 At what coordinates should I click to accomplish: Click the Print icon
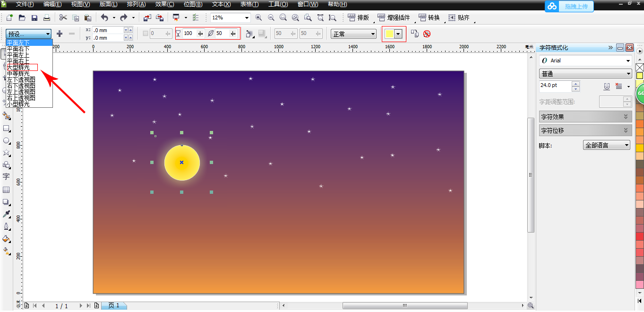point(47,18)
